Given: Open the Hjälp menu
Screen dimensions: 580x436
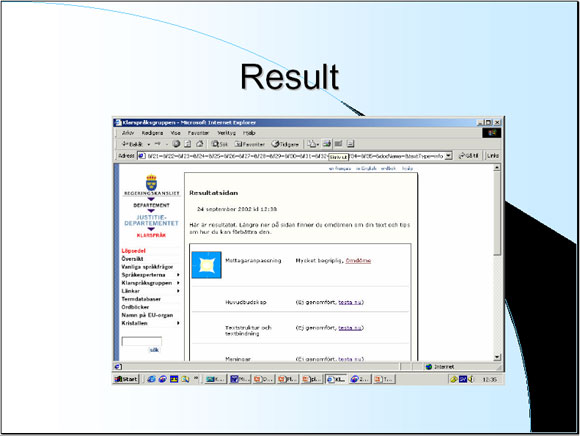Looking at the screenshot, I should click(x=249, y=132).
